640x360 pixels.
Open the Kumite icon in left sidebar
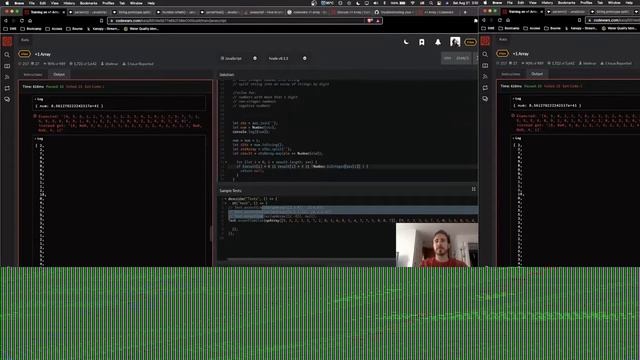click(7, 88)
